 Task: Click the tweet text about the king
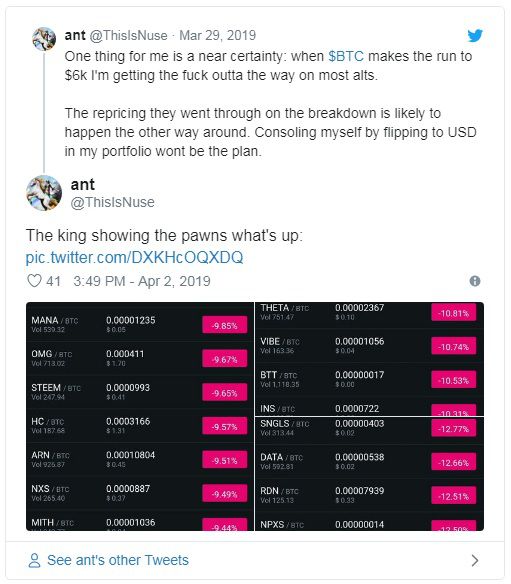tap(164, 235)
